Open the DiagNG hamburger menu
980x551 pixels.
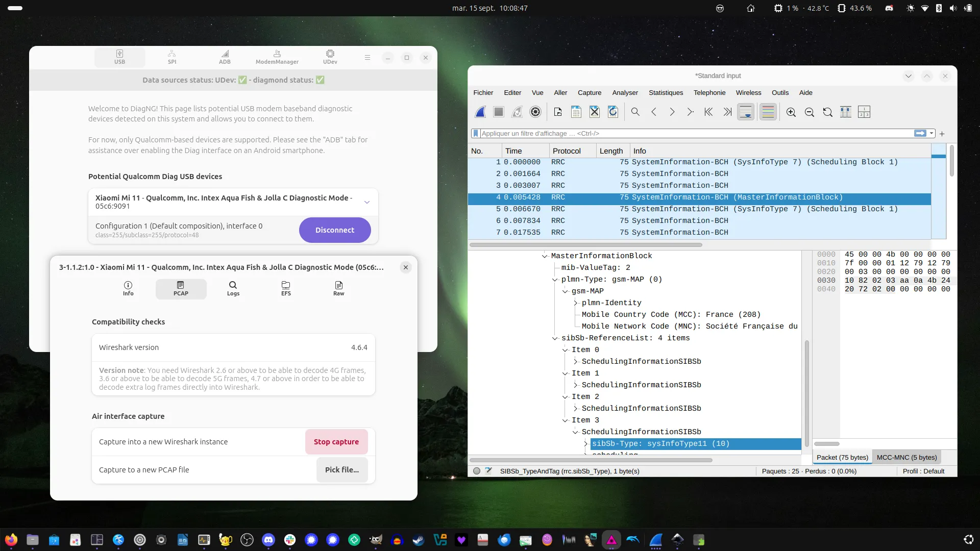[367, 58]
